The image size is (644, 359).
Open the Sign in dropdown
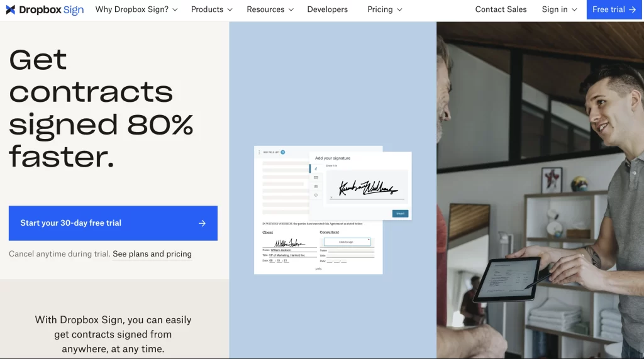pyautogui.click(x=559, y=9)
